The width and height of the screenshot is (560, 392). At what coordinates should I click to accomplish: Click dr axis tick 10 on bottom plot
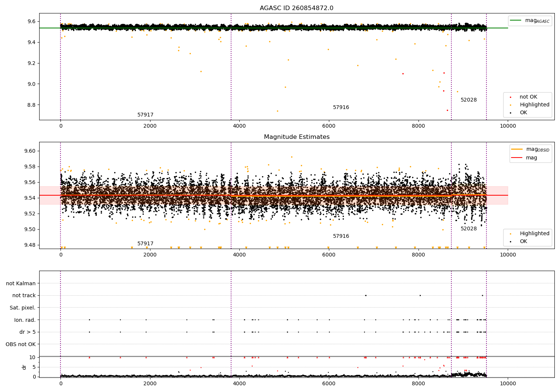[x=32, y=358]
